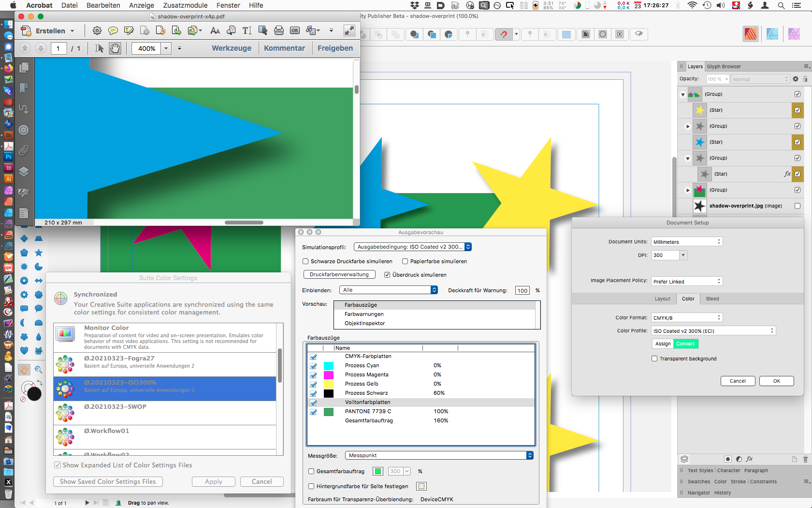
Task: Toggle Prozess Cyan plate checkbox
Action: tap(314, 366)
